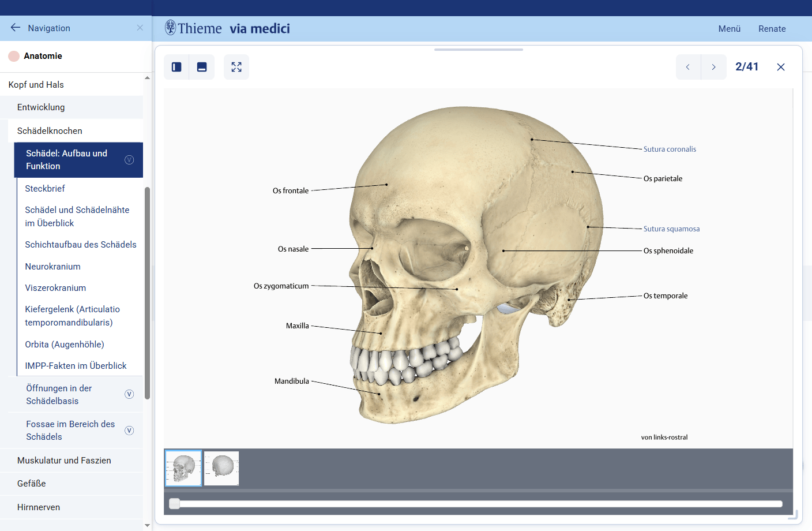Jump to Neurokranium section
The width and height of the screenshot is (812, 531).
[x=53, y=267]
